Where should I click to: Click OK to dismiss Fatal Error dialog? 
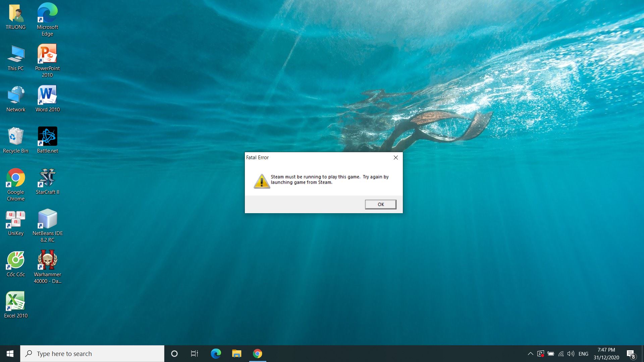[380, 204]
